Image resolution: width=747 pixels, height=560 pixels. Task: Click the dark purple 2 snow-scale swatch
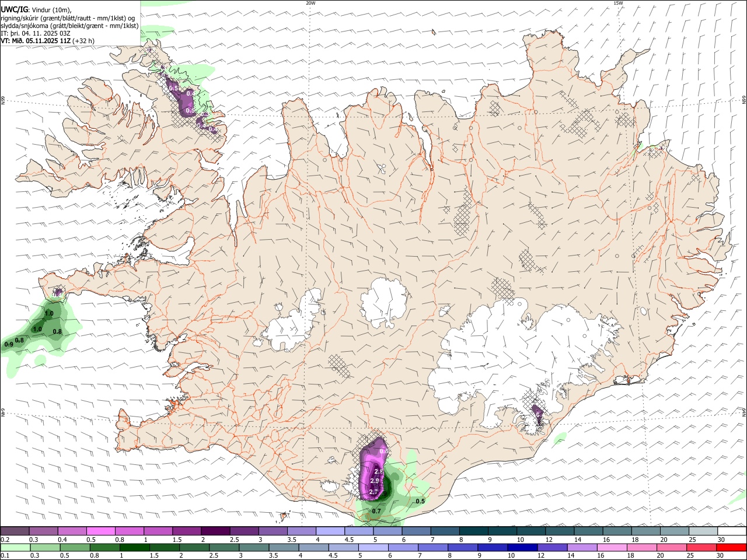pos(215,531)
